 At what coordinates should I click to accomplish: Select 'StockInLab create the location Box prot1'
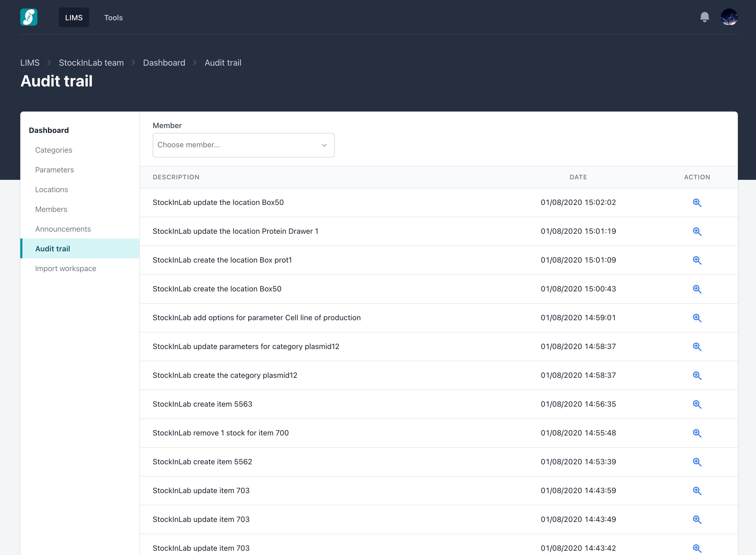(x=222, y=260)
